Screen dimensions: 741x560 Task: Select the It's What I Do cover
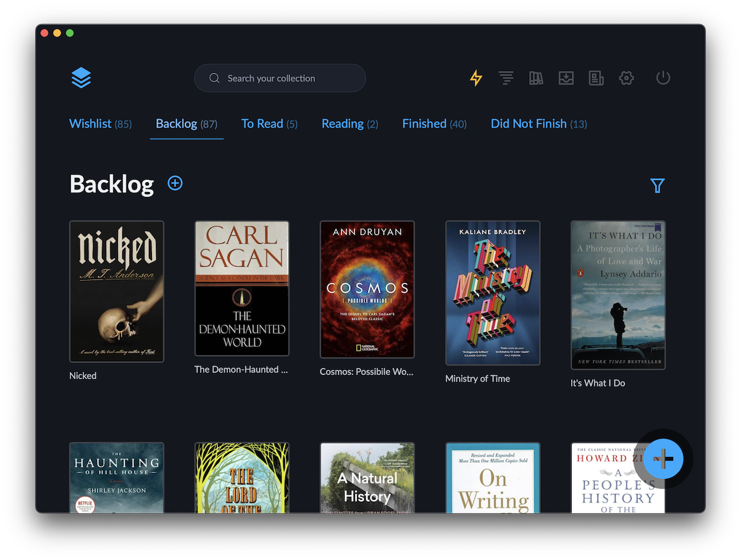click(x=618, y=295)
